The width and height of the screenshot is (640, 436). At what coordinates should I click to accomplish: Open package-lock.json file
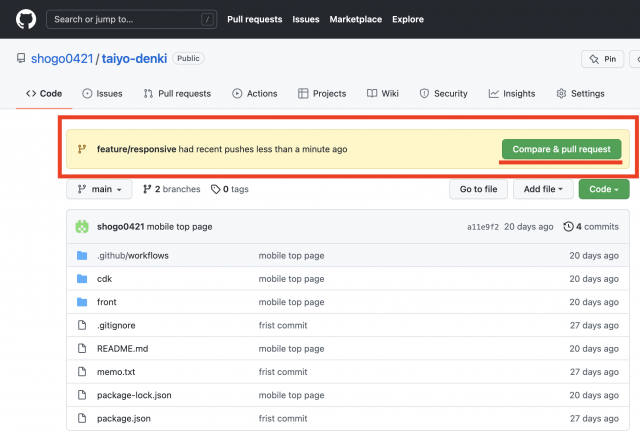tap(134, 395)
